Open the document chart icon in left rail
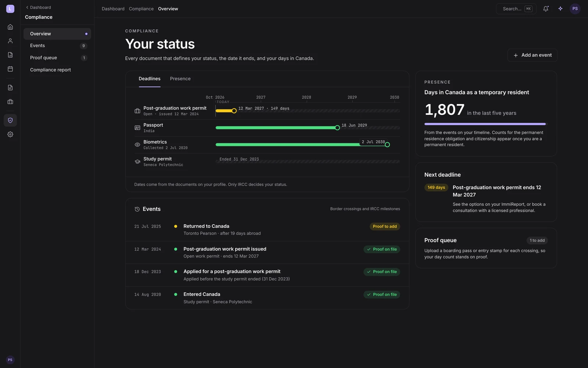The height and width of the screenshot is (368, 588). pos(10,55)
